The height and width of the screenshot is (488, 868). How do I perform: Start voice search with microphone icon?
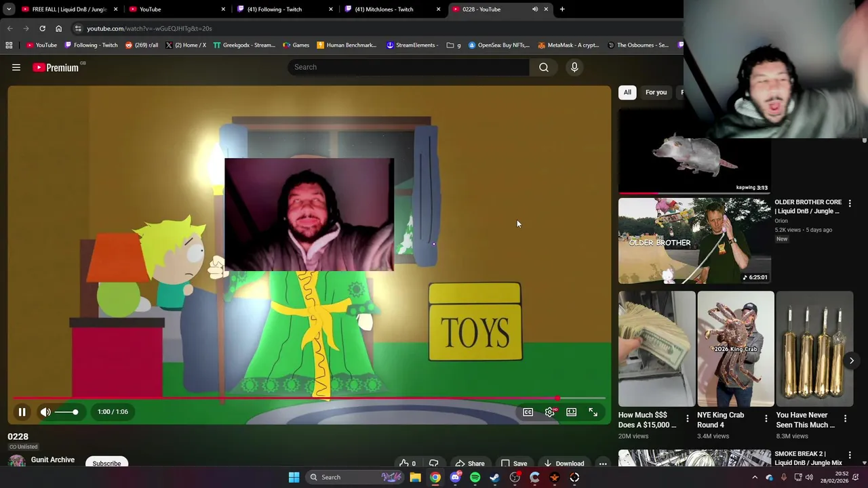point(574,67)
